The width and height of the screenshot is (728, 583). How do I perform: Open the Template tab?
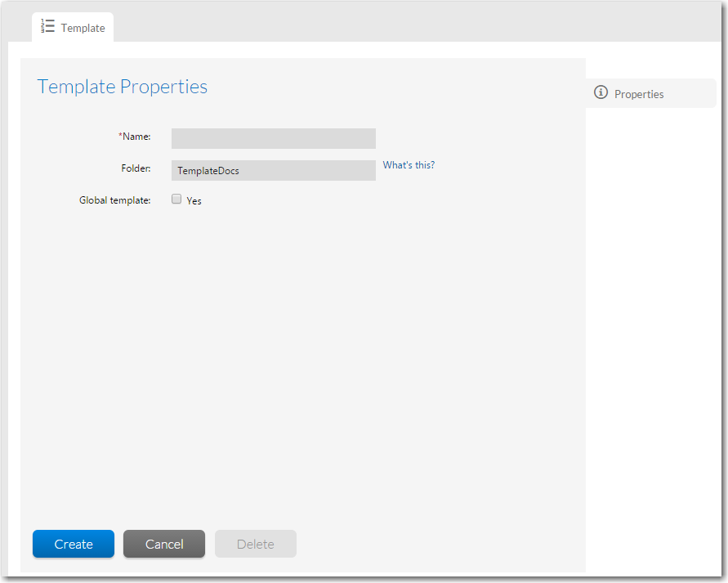coord(73,28)
